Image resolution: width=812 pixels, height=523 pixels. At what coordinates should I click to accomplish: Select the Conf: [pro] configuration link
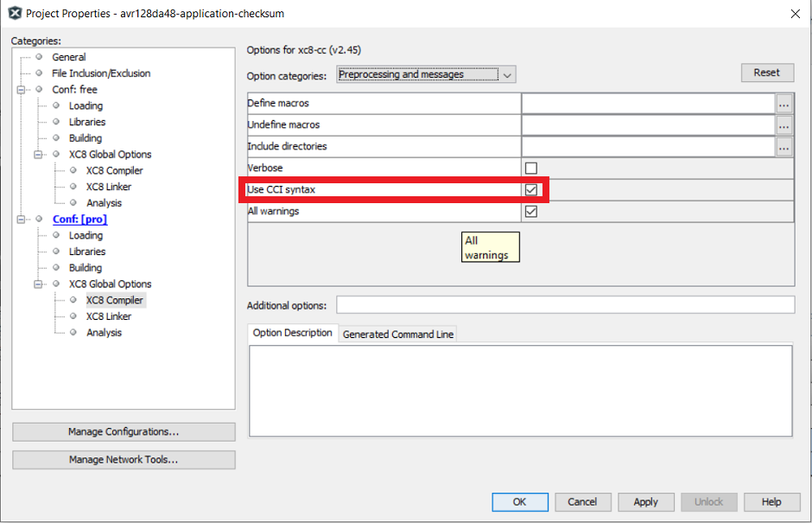[x=79, y=220]
